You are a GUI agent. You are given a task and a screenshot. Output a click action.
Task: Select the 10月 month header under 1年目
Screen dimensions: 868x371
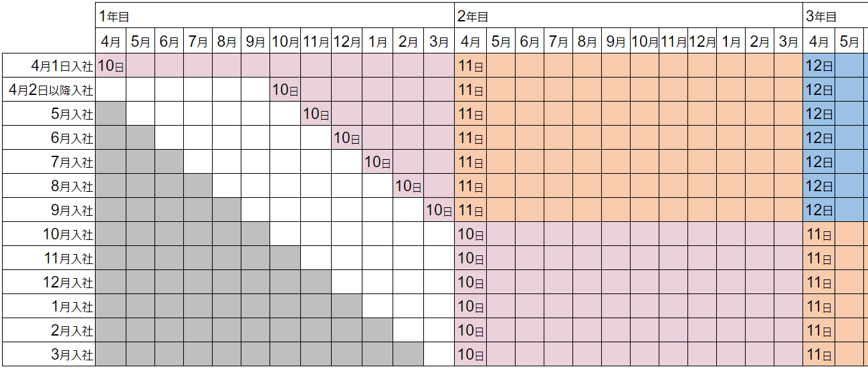point(286,41)
